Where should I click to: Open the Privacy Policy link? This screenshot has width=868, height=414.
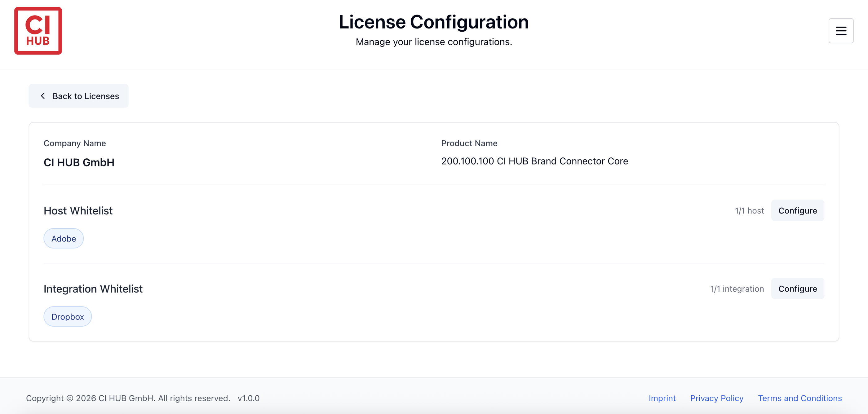pyautogui.click(x=716, y=398)
